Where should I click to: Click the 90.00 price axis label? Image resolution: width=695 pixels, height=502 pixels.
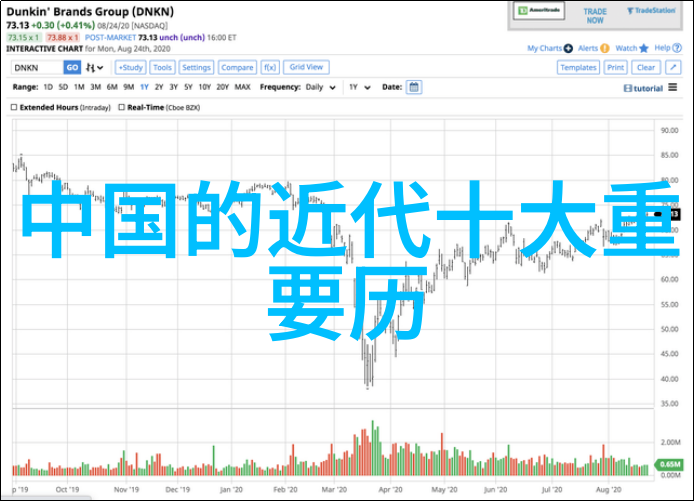coord(669,130)
